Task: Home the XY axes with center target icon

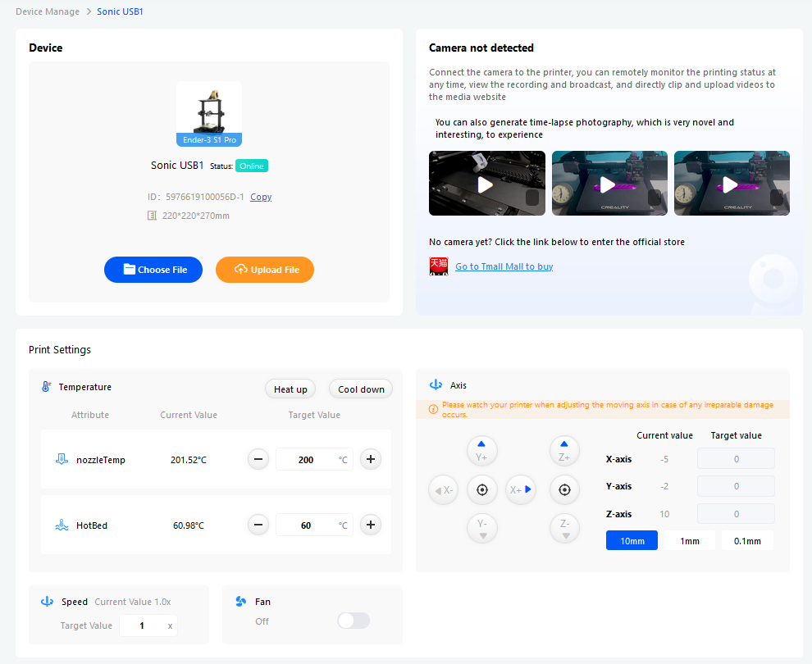Action: tap(482, 489)
